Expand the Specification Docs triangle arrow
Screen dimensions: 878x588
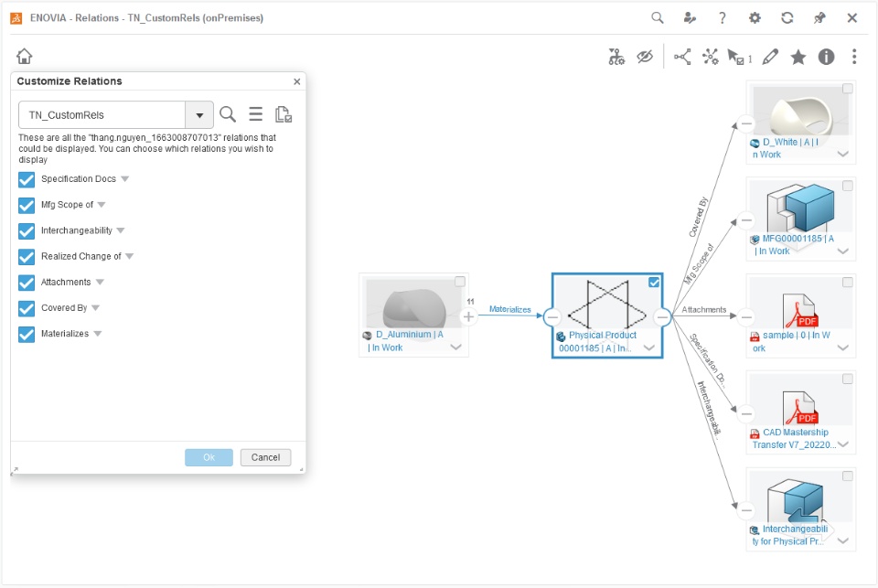click(125, 179)
